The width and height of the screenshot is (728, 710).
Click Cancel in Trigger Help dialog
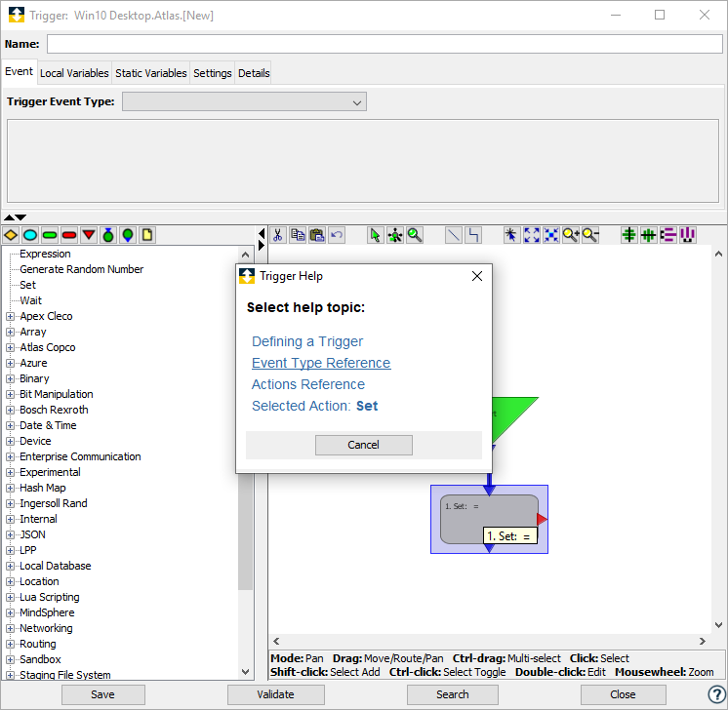click(364, 445)
